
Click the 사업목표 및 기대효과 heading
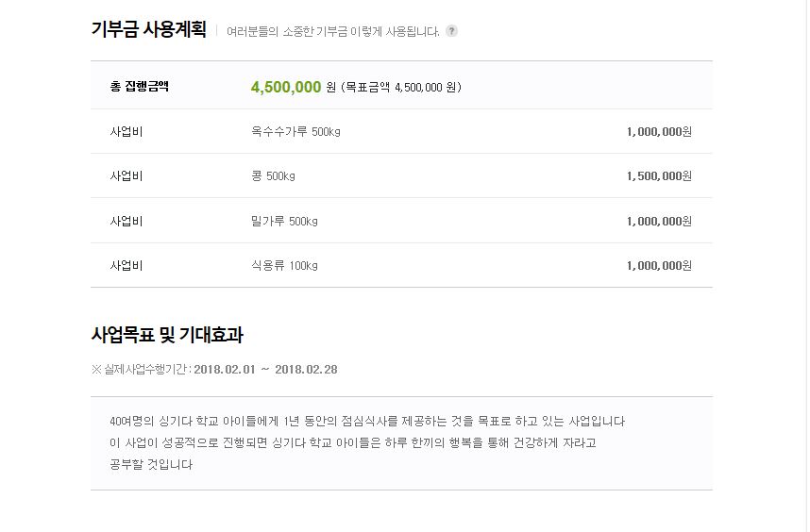point(167,335)
